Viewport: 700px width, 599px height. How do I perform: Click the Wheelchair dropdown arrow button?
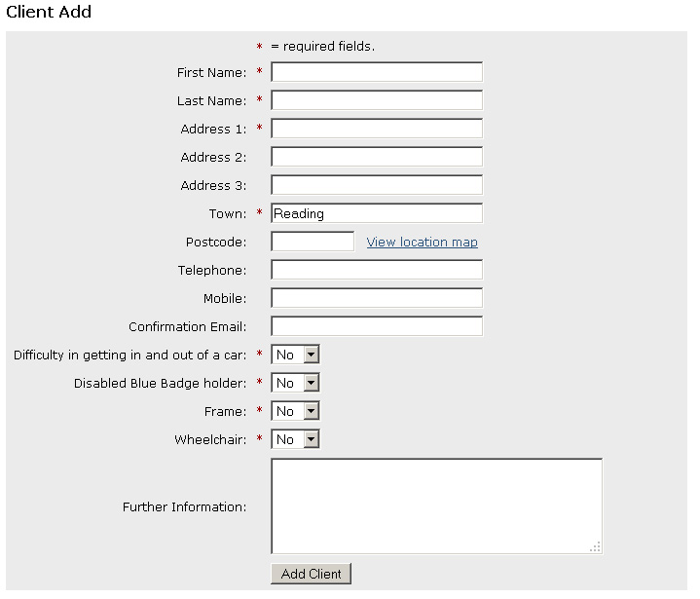click(312, 439)
